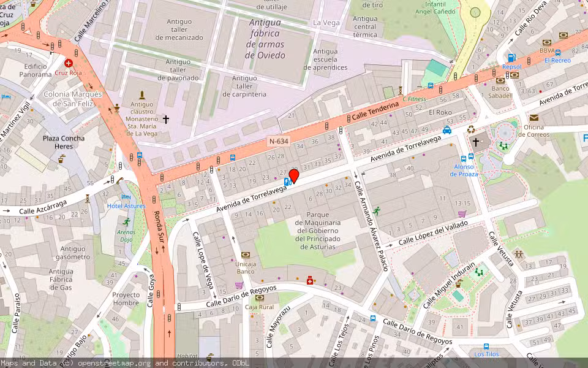Click the Antigua fábrica de armas de Oviedo label

click(x=265, y=39)
